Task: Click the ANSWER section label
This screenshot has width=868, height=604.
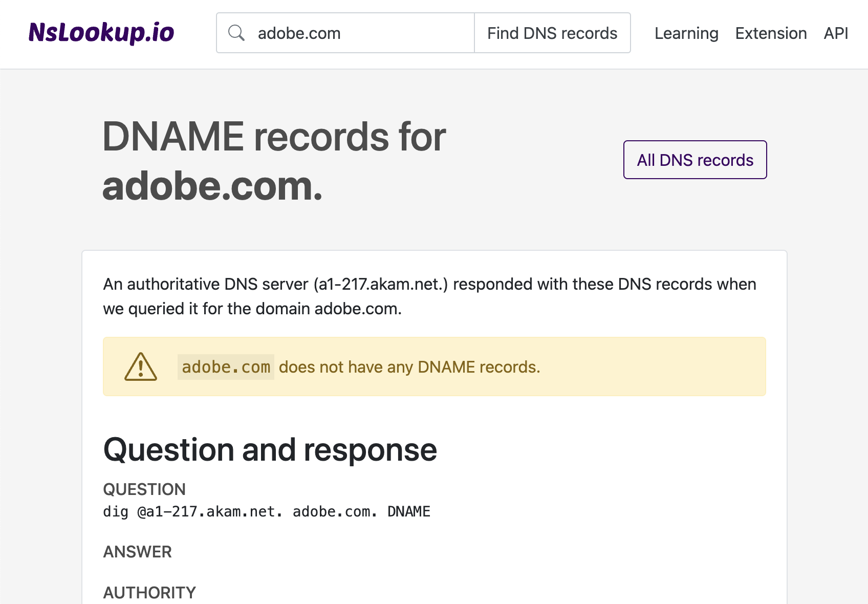Action: (137, 552)
